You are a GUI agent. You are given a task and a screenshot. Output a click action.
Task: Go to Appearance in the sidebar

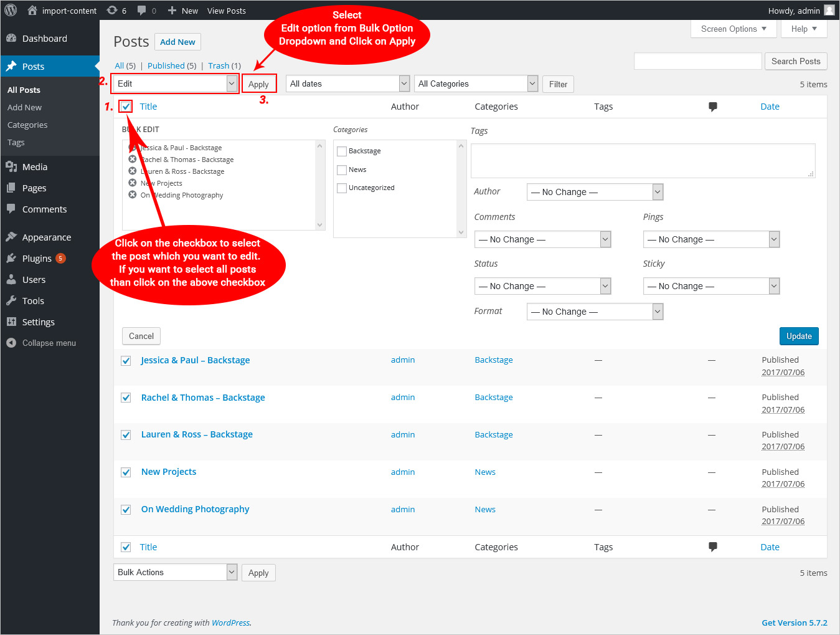coord(46,237)
